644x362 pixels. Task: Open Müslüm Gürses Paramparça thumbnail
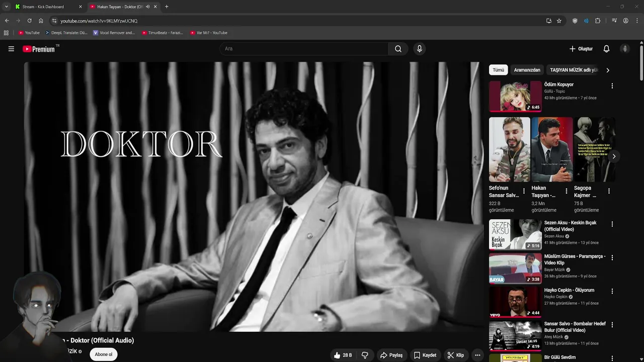[515, 268]
